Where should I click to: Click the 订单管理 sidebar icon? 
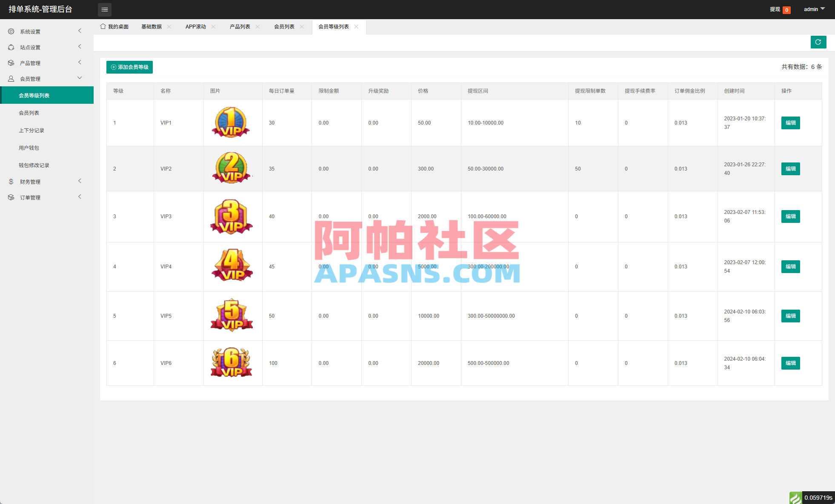(11, 197)
